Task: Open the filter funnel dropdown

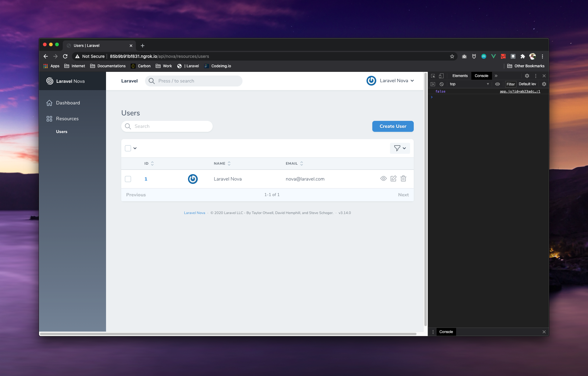Action: 400,148
